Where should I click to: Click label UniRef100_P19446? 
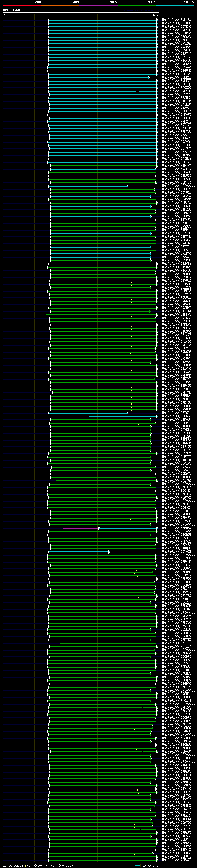[x=176, y=67]
